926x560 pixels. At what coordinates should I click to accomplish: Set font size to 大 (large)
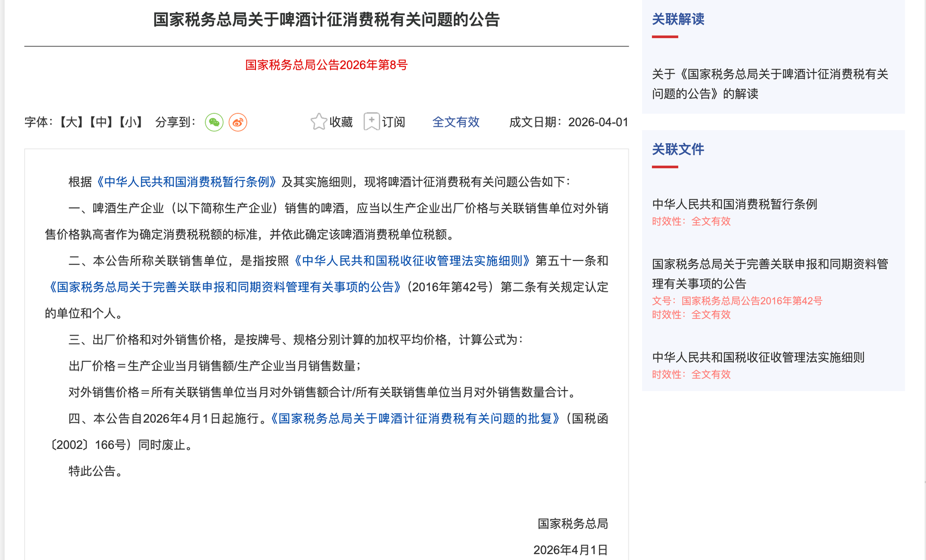(71, 122)
